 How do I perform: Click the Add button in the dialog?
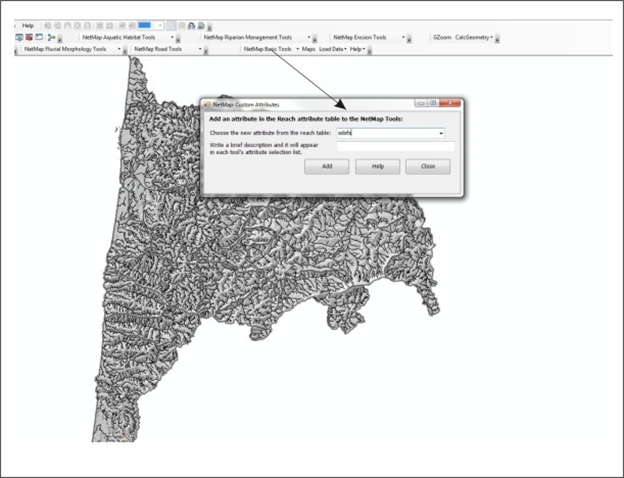[x=326, y=167]
